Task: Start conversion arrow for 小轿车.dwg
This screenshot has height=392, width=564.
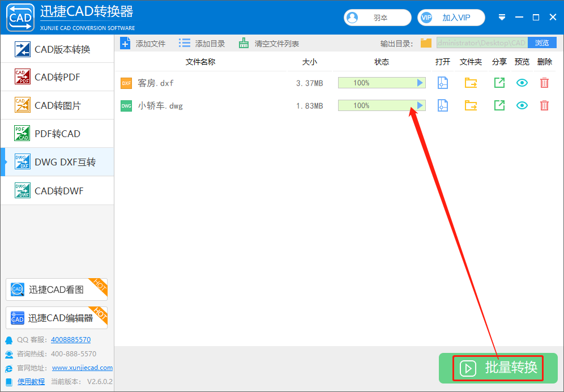Action: tap(420, 105)
